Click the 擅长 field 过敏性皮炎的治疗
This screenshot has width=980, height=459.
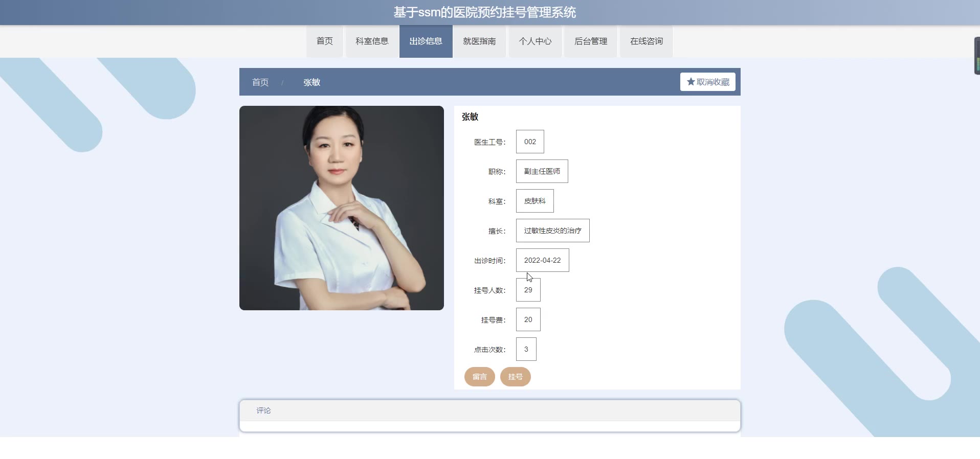click(x=553, y=231)
